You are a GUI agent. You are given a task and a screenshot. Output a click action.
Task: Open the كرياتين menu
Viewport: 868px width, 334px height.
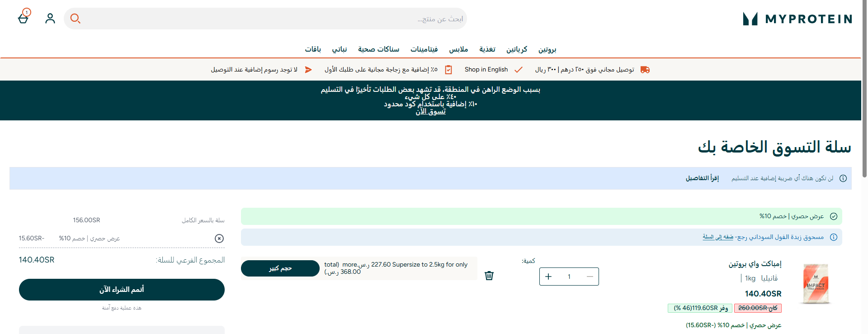point(517,49)
